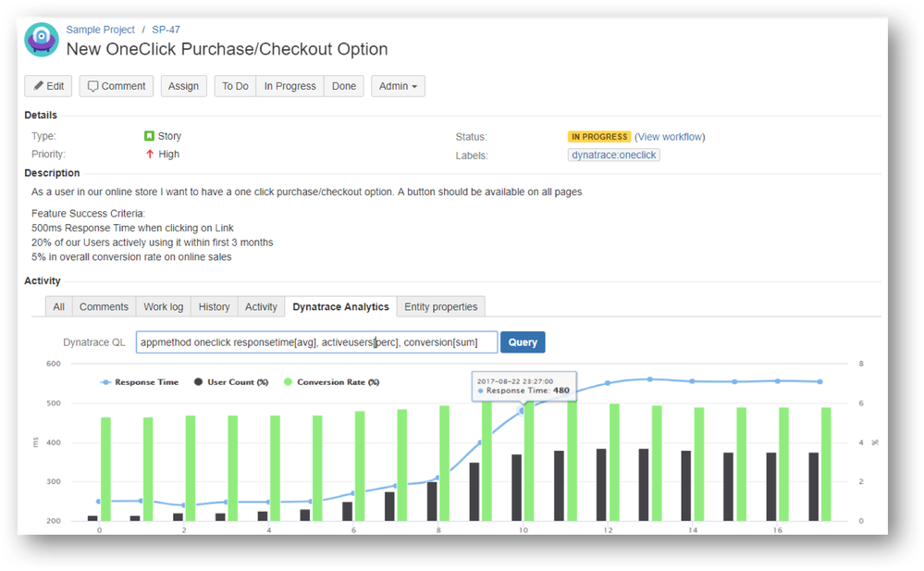Click the '20% of our Users actively using' line
Screen dimensions: 924x571
pos(152,242)
